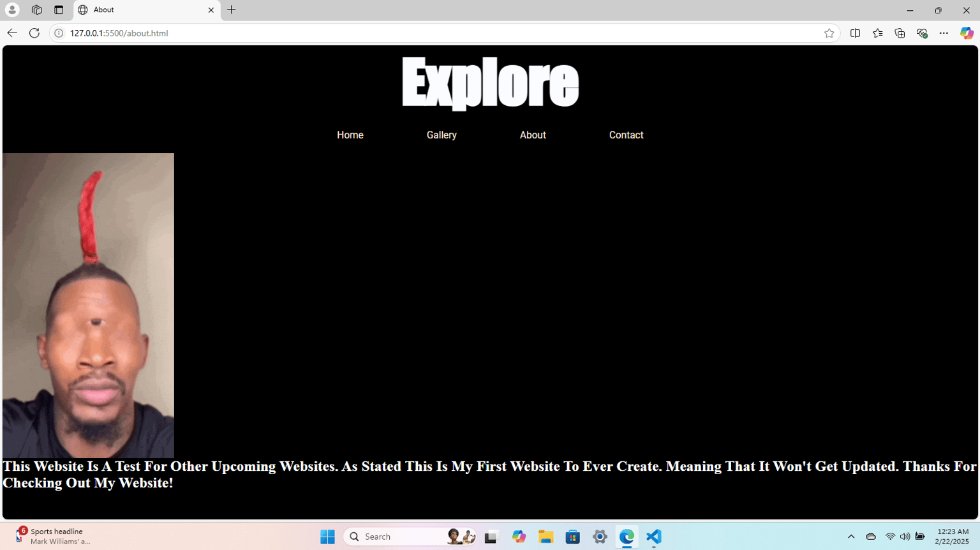Open Settings gear on taskbar
This screenshot has width=980, height=550.
coord(600,537)
